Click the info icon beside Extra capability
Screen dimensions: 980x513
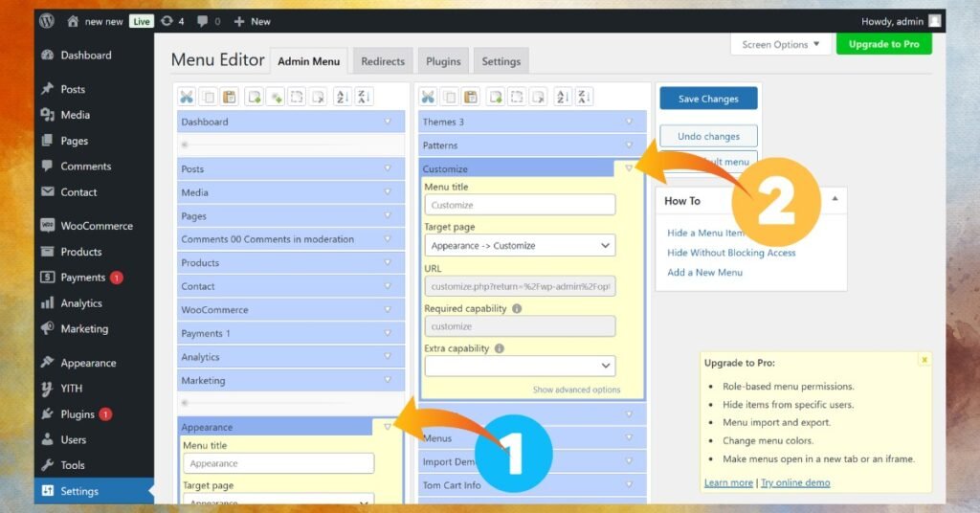(x=500, y=348)
